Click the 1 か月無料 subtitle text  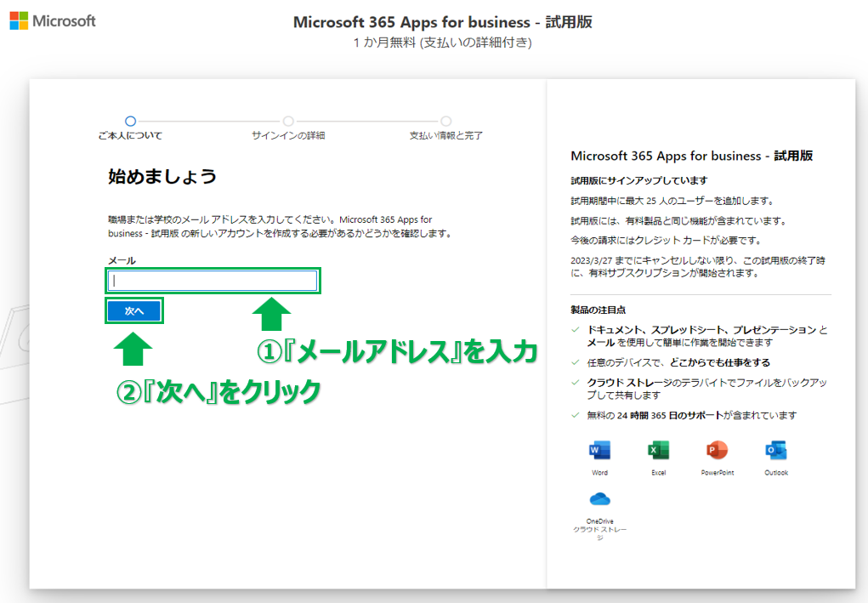tap(442, 43)
